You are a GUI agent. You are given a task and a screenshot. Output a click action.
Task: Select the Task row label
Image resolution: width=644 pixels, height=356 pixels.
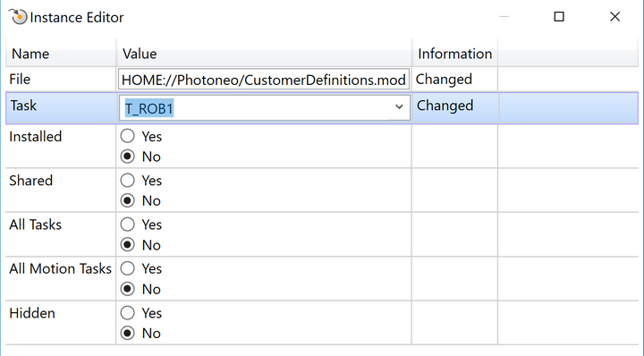pos(23,106)
